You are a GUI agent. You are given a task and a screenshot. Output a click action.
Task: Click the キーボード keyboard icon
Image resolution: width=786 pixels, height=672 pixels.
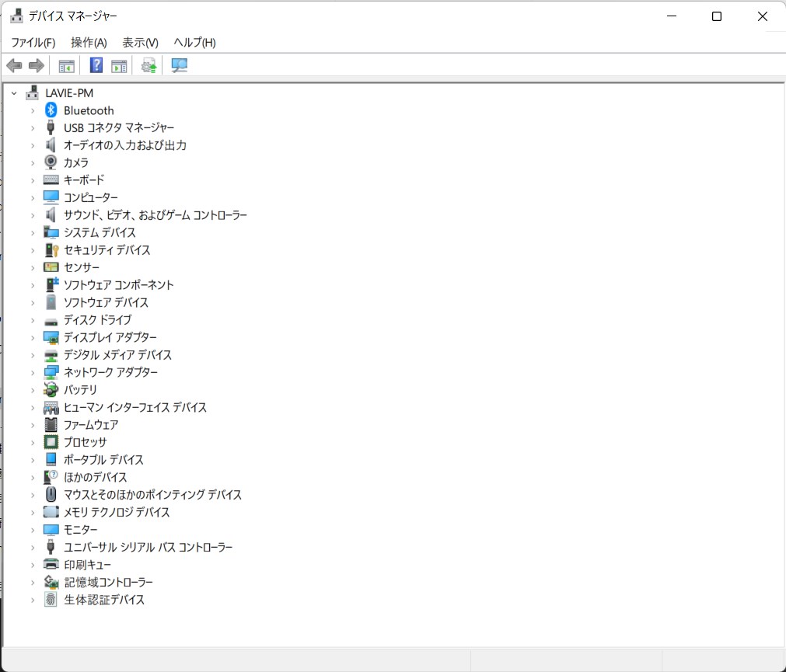click(51, 179)
